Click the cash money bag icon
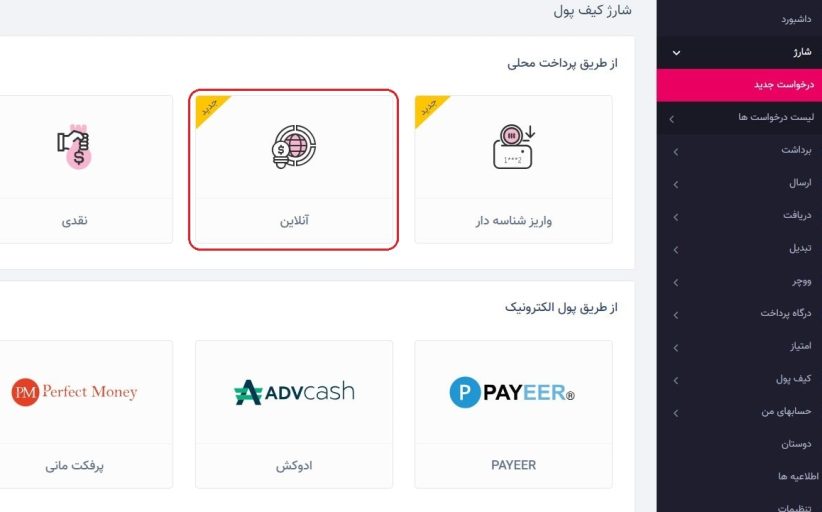Image resolution: width=822 pixels, height=512 pixels. coord(74,146)
